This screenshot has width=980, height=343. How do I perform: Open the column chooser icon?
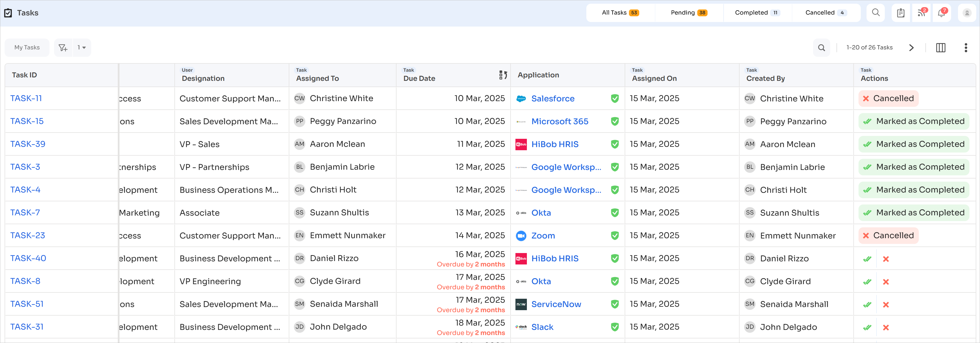pos(941,47)
